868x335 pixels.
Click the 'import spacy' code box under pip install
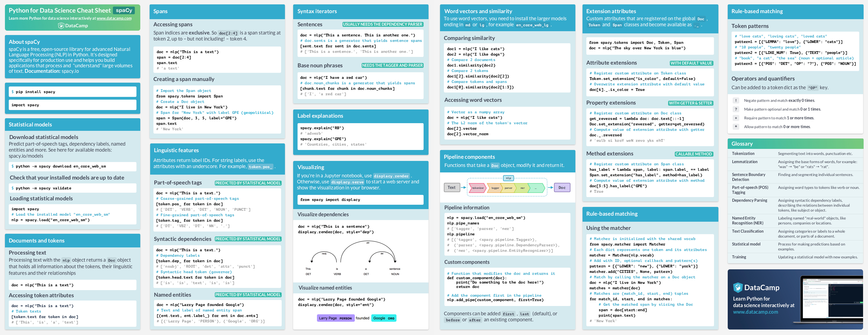click(72, 105)
